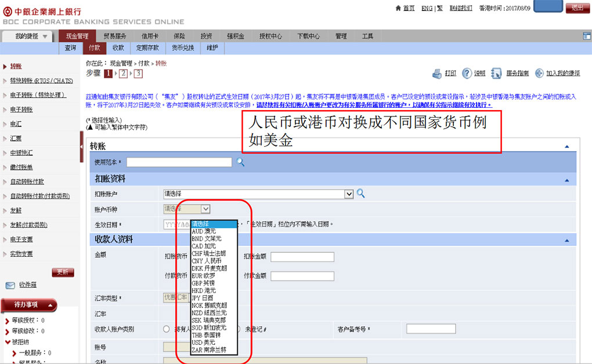Viewport: 592px width, 364px height.
Task: Select the first 收款人账户类别 radio button
Action: pyautogui.click(x=167, y=329)
